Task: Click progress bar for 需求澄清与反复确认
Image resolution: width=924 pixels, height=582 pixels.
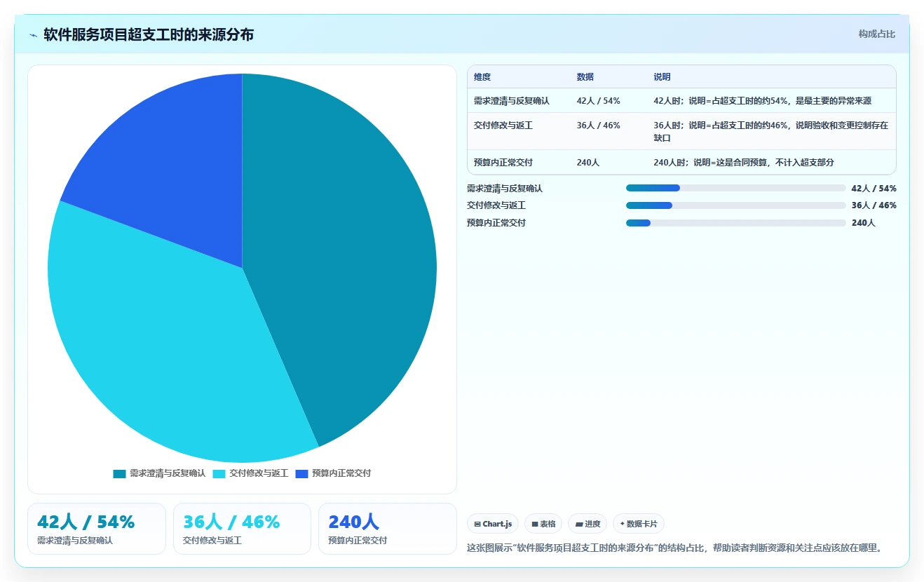Action: point(736,188)
